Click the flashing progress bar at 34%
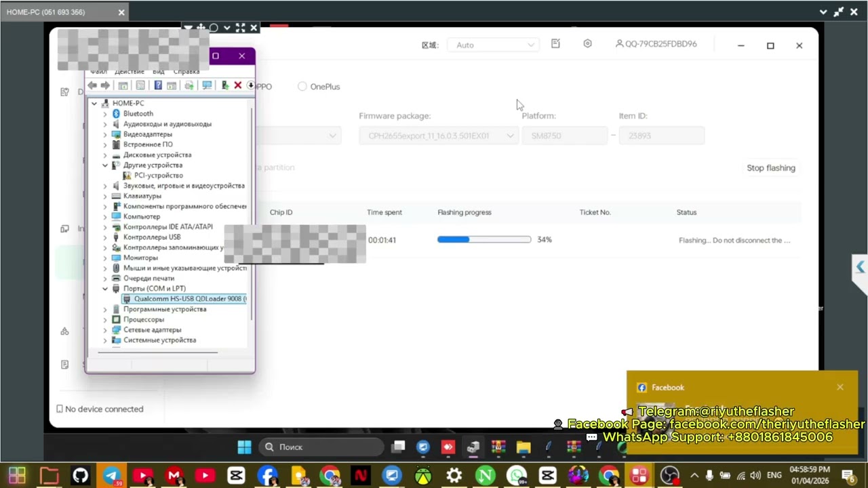868x488 pixels. (x=484, y=240)
